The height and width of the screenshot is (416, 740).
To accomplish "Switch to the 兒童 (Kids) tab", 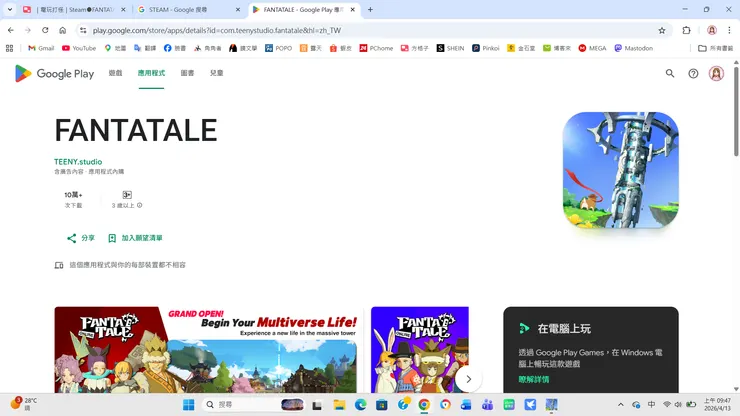I will tap(217, 73).
